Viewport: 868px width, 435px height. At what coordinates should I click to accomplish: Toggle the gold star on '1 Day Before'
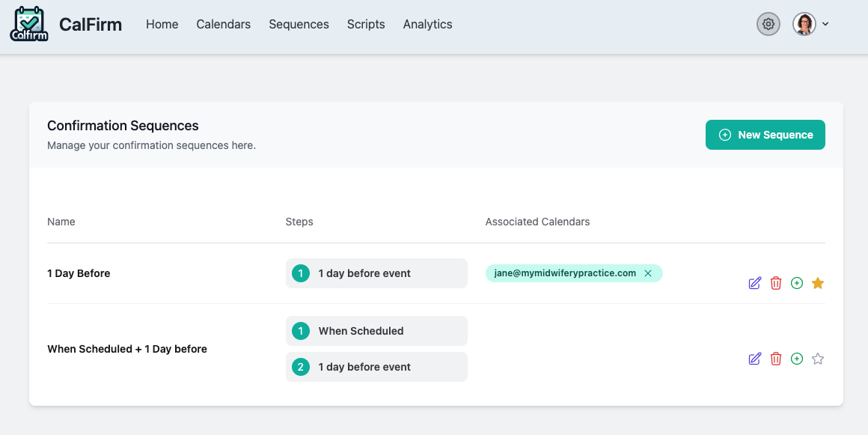click(x=818, y=283)
